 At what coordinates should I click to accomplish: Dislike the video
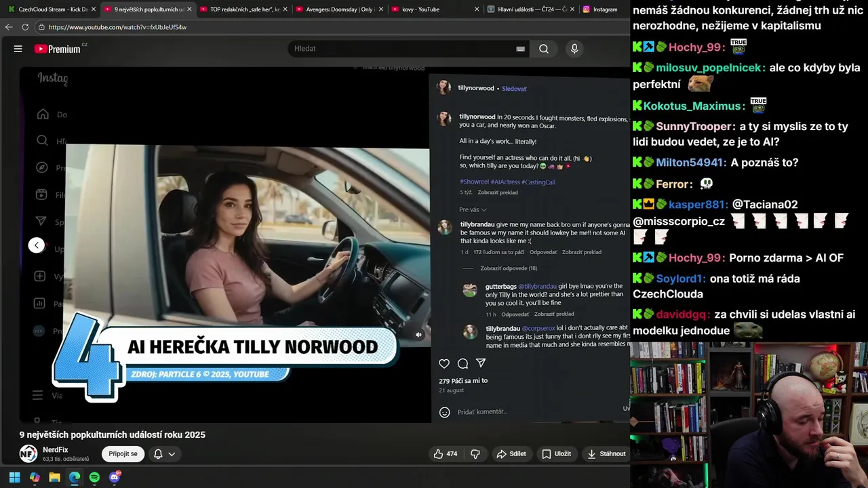pos(475,454)
